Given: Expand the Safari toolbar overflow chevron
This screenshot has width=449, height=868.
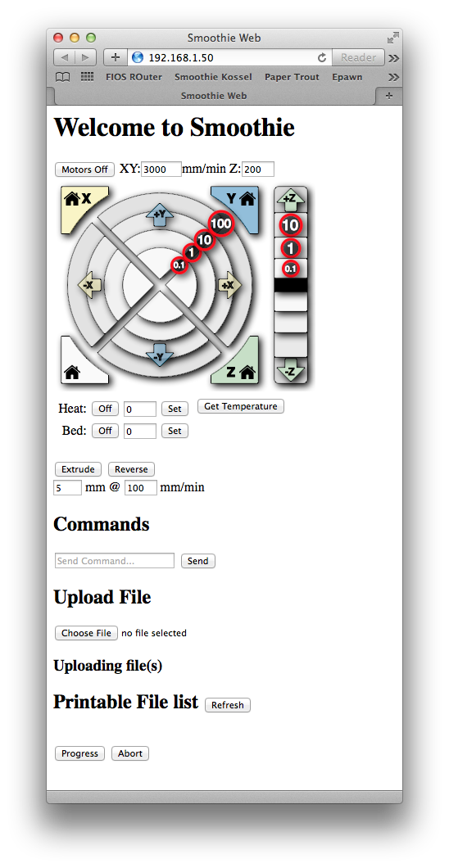Looking at the screenshot, I should click(x=393, y=57).
